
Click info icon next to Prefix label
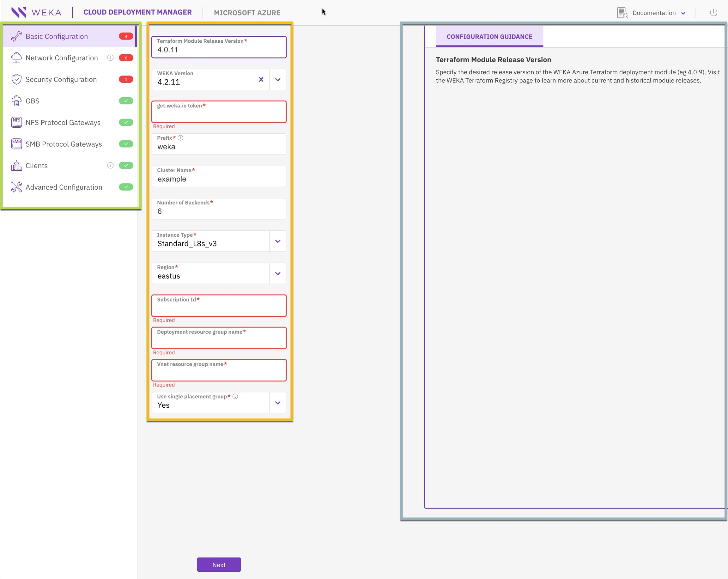[181, 138]
